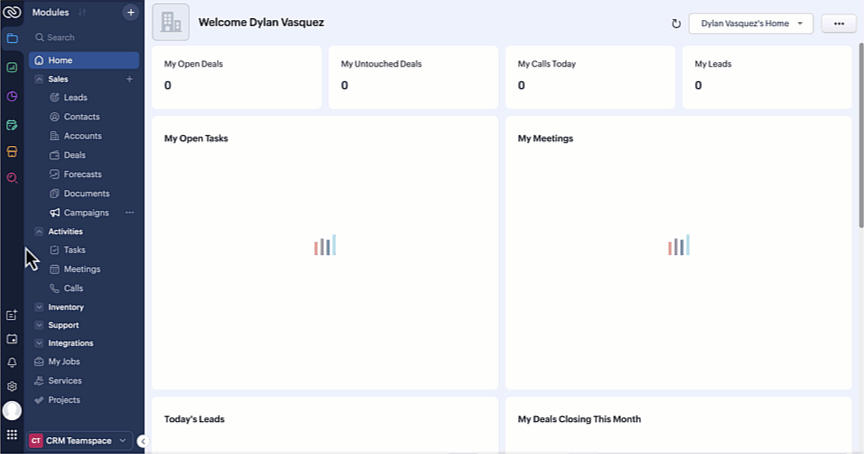Open the Leads module
Screen dimensions: 864x454
(x=75, y=98)
